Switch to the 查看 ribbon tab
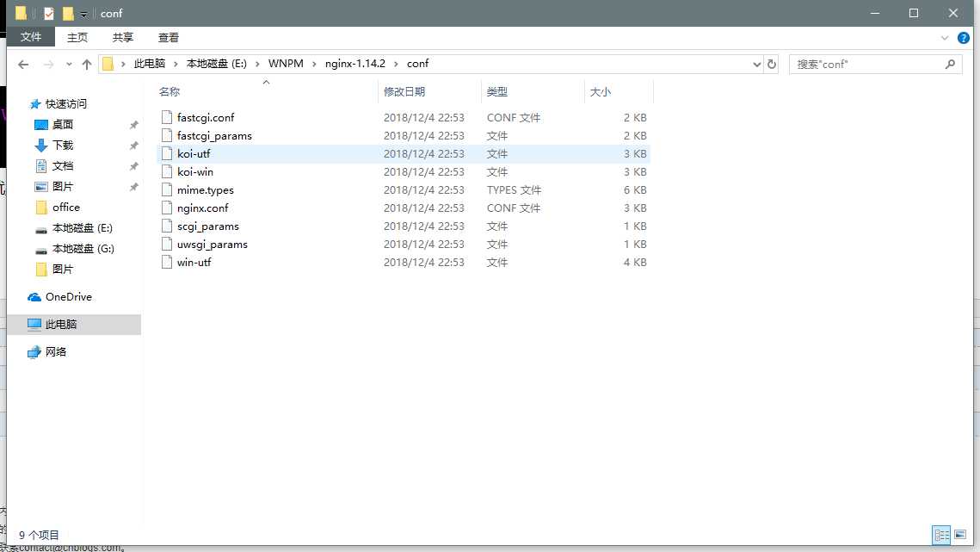980x552 pixels. pyautogui.click(x=168, y=38)
